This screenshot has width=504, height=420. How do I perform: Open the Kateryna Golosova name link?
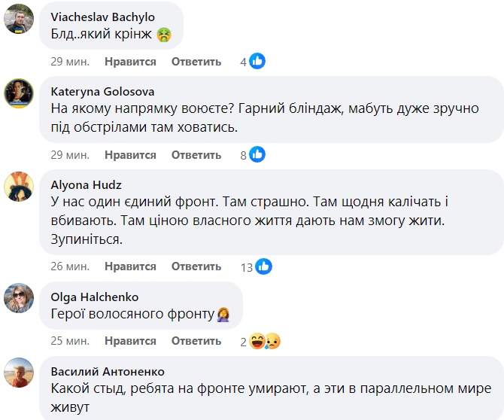tap(102, 91)
